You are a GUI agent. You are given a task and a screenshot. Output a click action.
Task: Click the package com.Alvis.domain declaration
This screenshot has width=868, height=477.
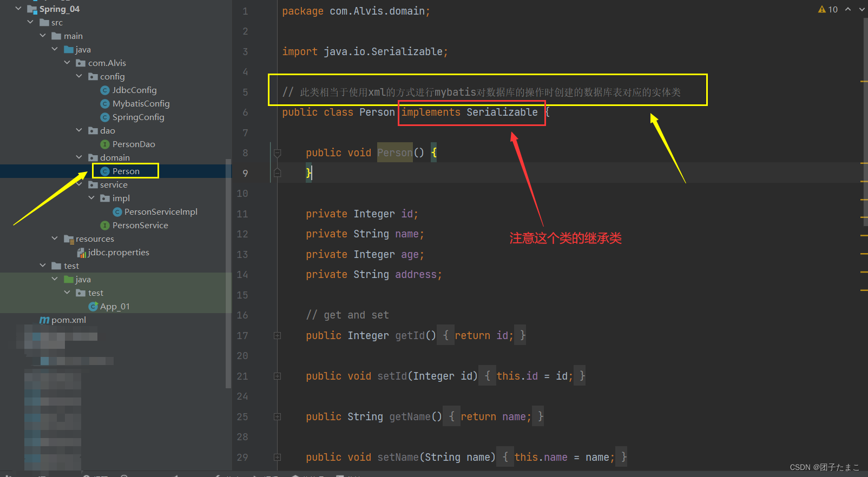[x=356, y=11]
